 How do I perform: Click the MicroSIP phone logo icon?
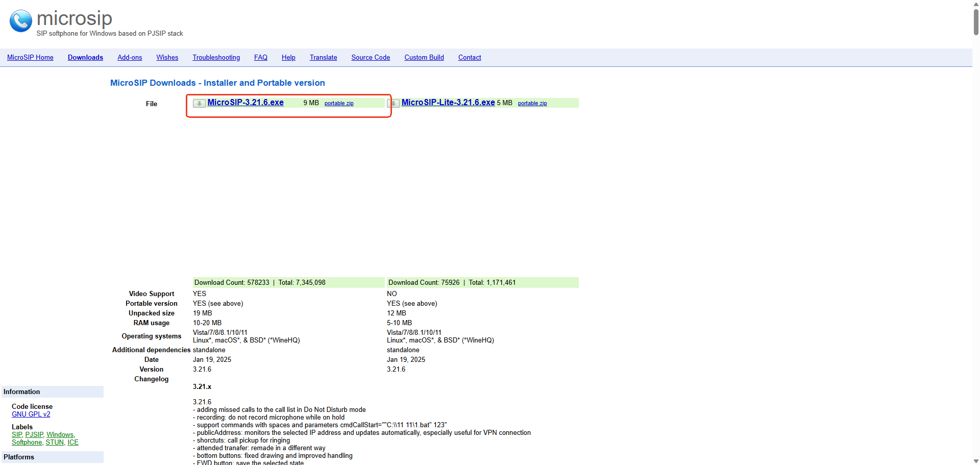tap(21, 21)
